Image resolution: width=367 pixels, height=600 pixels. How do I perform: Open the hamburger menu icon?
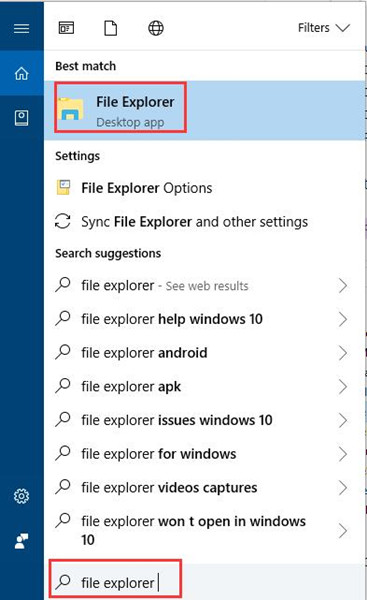click(x=21, y=28)
